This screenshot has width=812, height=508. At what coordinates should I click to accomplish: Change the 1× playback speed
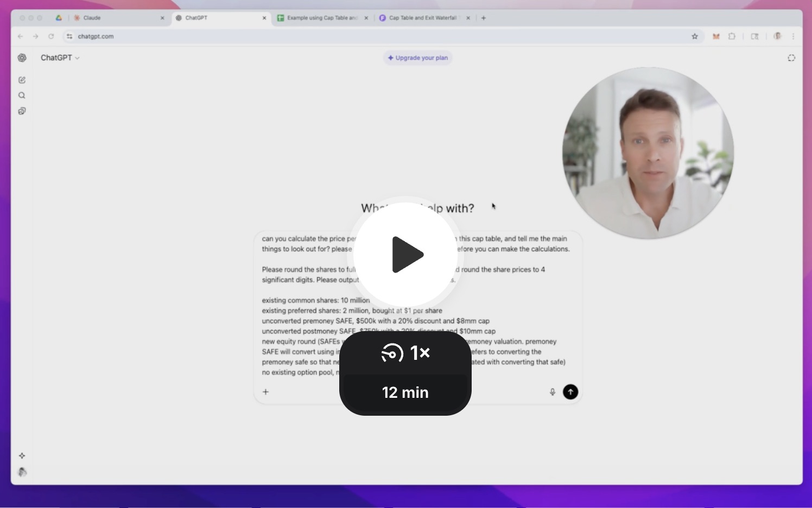pos(405,353)
